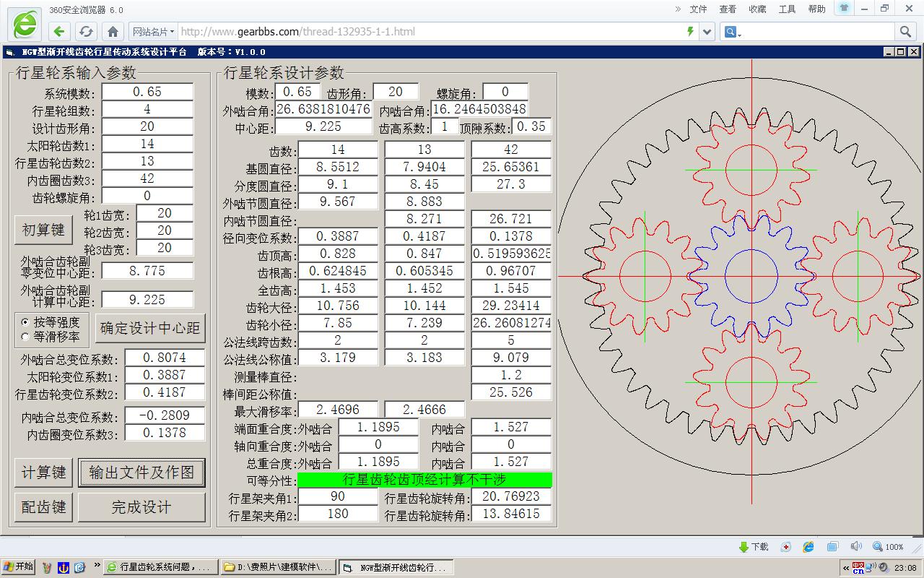Click the 外啮合总变位系数 field 0.8074
The image size is (924, 578).
[165, 358]
